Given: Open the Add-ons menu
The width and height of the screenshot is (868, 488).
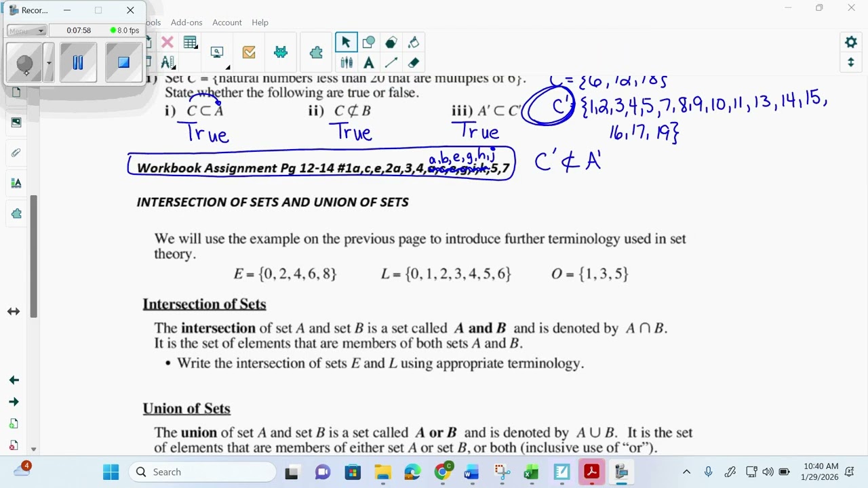Looking at the screenshot, I should coord(186,22).
